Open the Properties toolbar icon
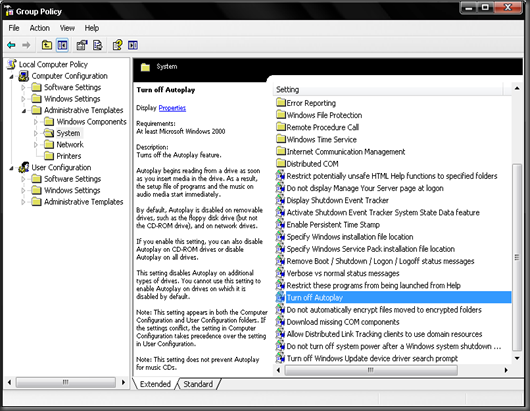 82,45
